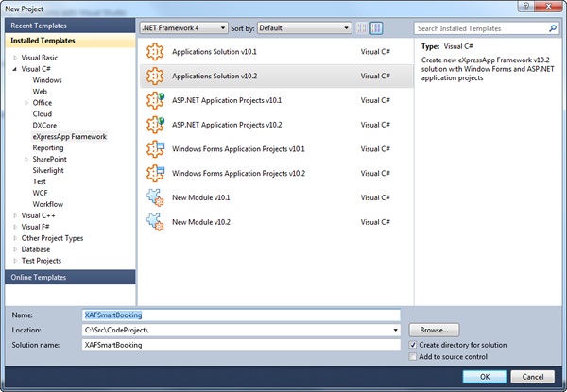The width and height of the screenshot is (567, 392).
Task: Expand the Visual F# tree node
Action: click(x=15, y=227)
